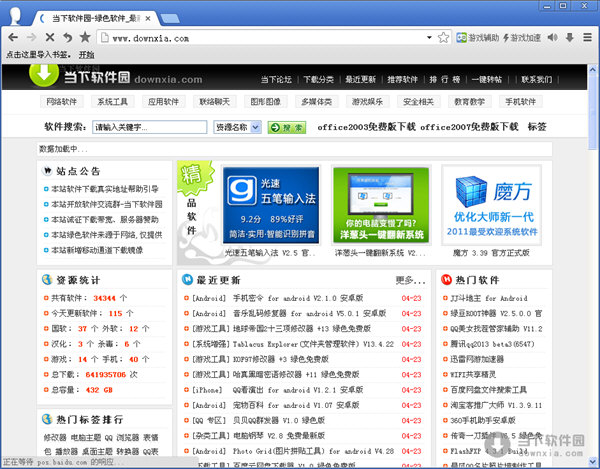Click the speaker mute icon in toolbar
The height and width of the screenshot is (469, 600).
[x=553, y=38]
